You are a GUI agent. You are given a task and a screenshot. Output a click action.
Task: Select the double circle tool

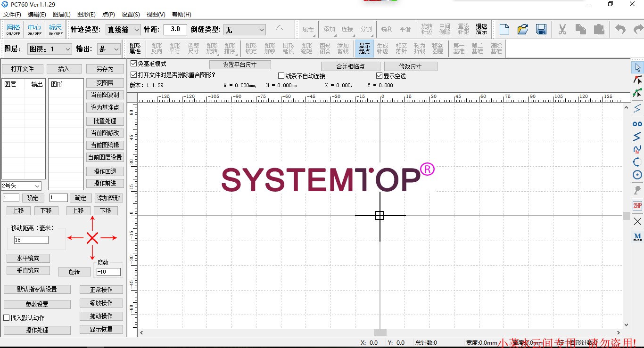click(637, 124)
